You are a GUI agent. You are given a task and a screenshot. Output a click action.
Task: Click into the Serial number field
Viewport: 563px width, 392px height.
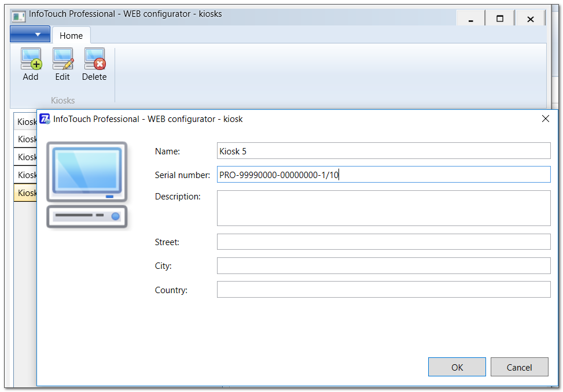[x=383, y=175]
